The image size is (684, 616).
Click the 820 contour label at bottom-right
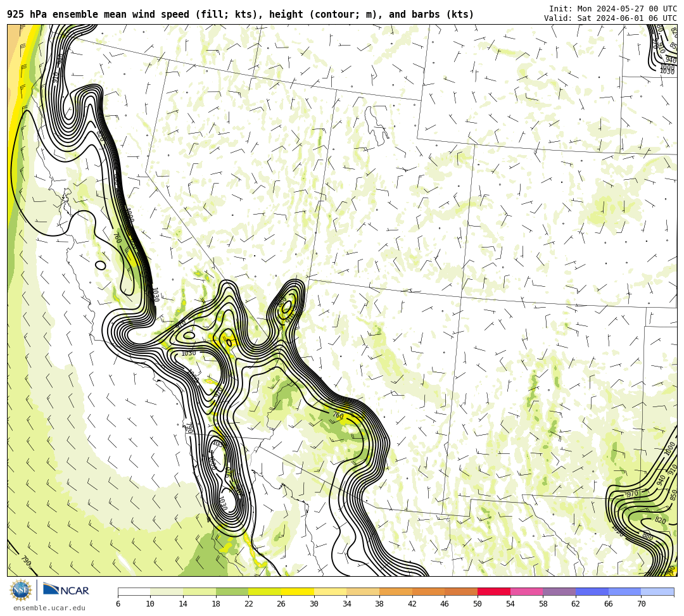pyautogui.click(x=661, y=520)
